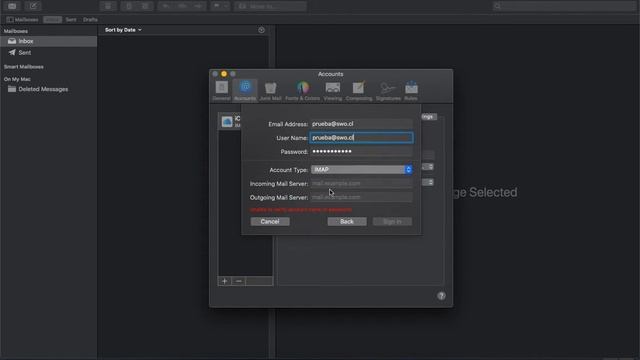Open the Fonts & Colors preferences tab
640x360 pixels.
point(302,91)
